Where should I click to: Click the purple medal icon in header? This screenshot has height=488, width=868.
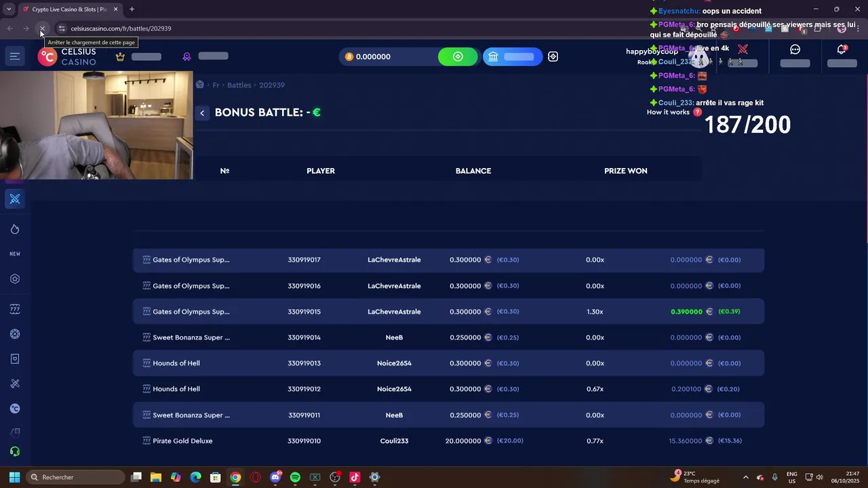click(x=186, y=57)
